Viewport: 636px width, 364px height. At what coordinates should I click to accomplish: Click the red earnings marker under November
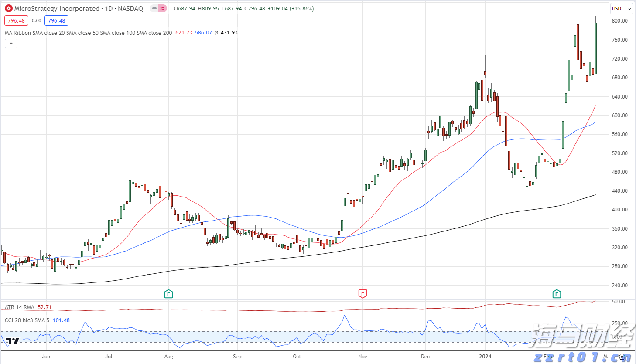pyautogui.click(x=362, y=294)
